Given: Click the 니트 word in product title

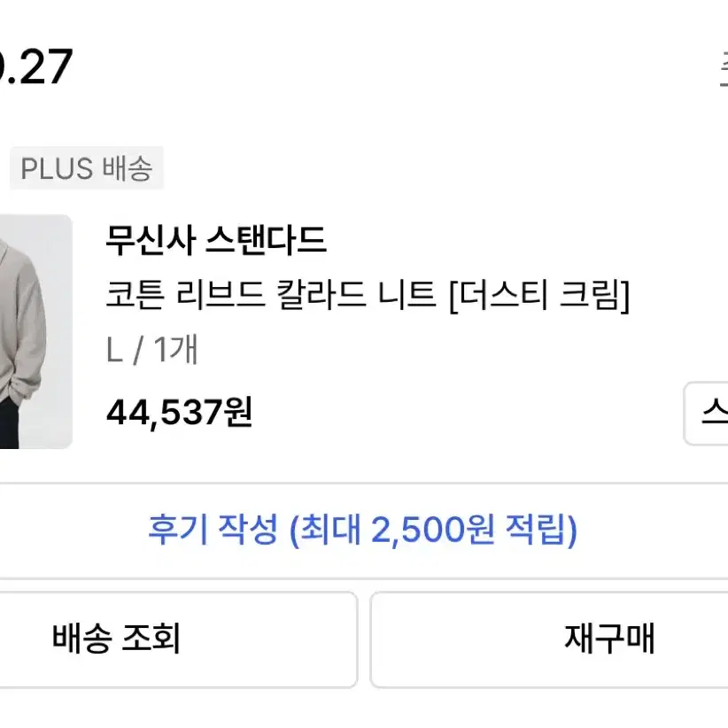Looking at the screenshot, I should [x=407, y=295].
